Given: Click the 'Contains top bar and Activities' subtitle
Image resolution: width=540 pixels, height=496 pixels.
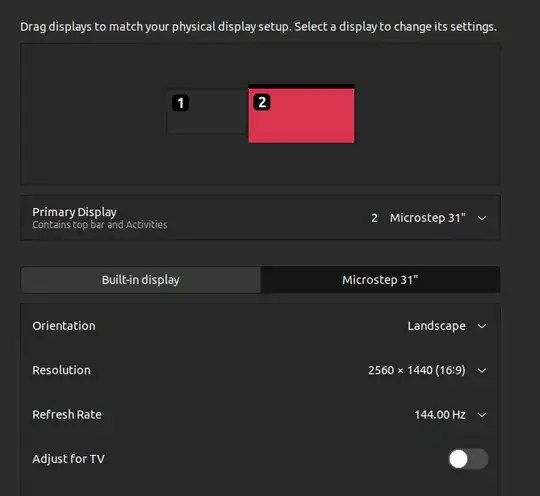Looking at the screenshot, I should click(x=100, y=225).
